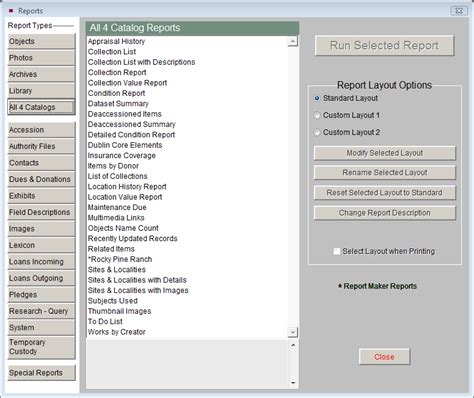The image size is (474, 398).
Task: Click Run Selected Report
Action: pyautogui.click(x=384, y=45)
